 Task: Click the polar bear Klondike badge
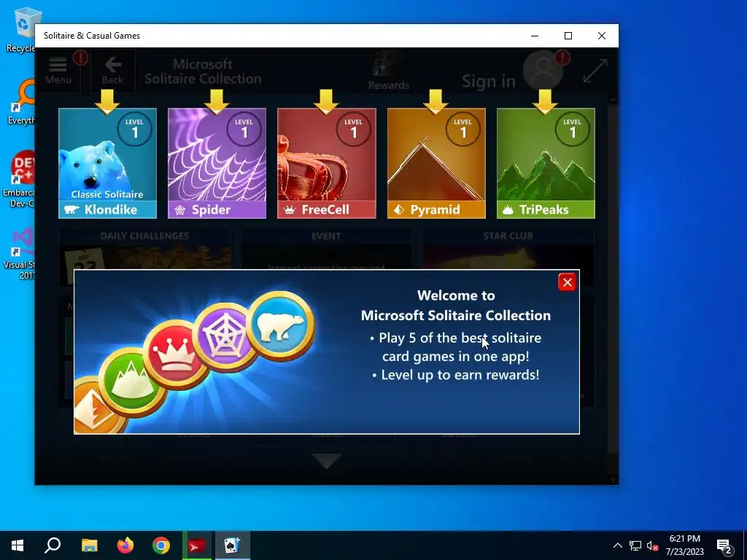281,325
